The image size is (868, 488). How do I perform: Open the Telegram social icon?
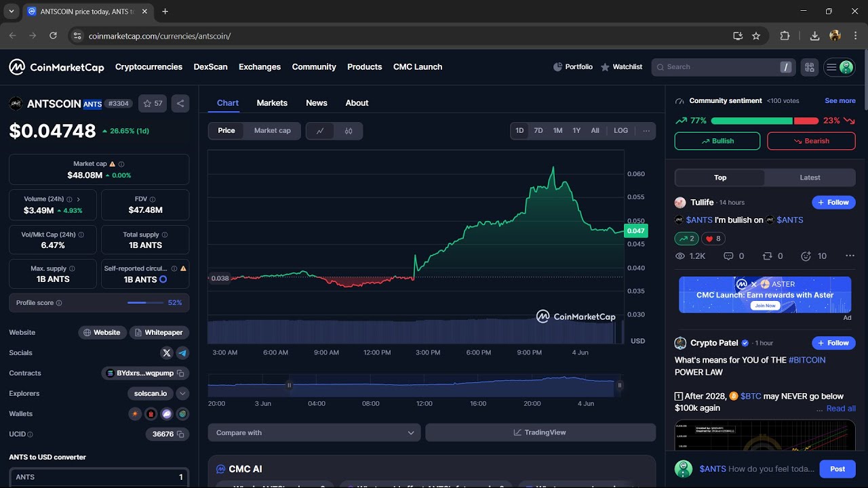[x=182, y=353]
